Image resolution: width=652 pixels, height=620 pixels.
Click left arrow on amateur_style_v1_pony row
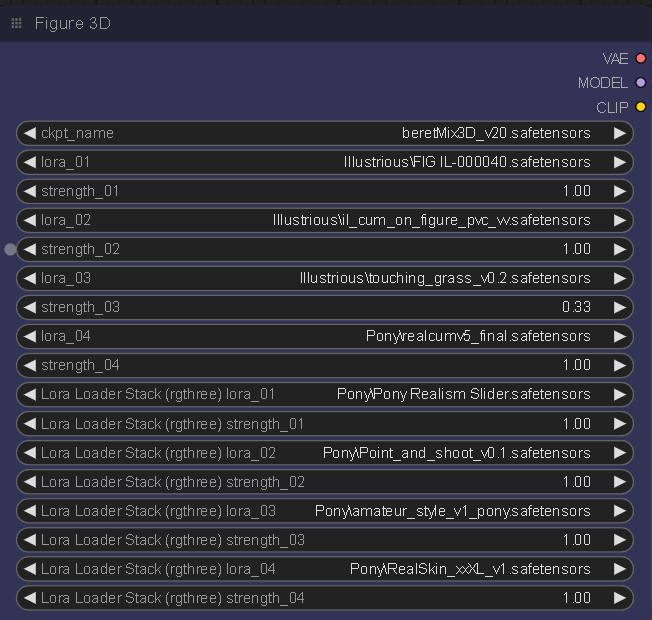tap(30, 511)
